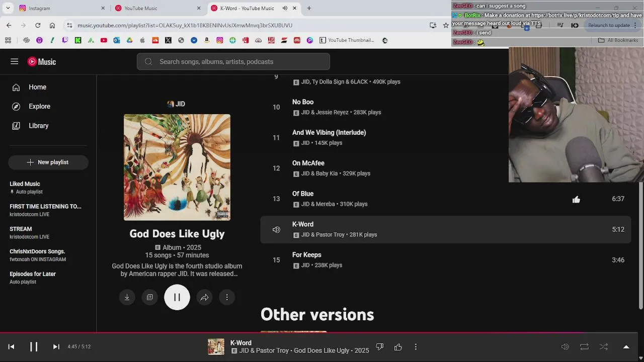
Task: Expand the album description text
Action: 177,270
